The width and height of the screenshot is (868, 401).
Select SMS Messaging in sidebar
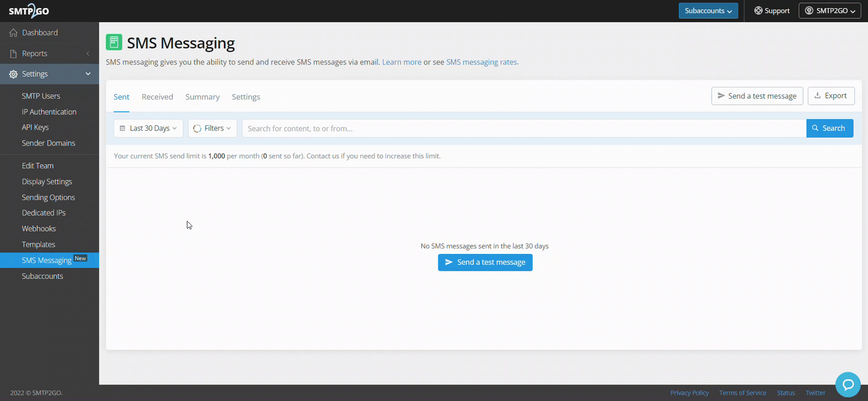click(50, 260)
